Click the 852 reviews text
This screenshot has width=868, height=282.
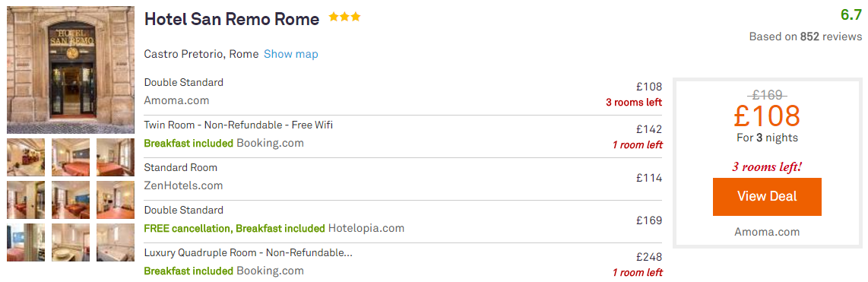coord(831,36)
